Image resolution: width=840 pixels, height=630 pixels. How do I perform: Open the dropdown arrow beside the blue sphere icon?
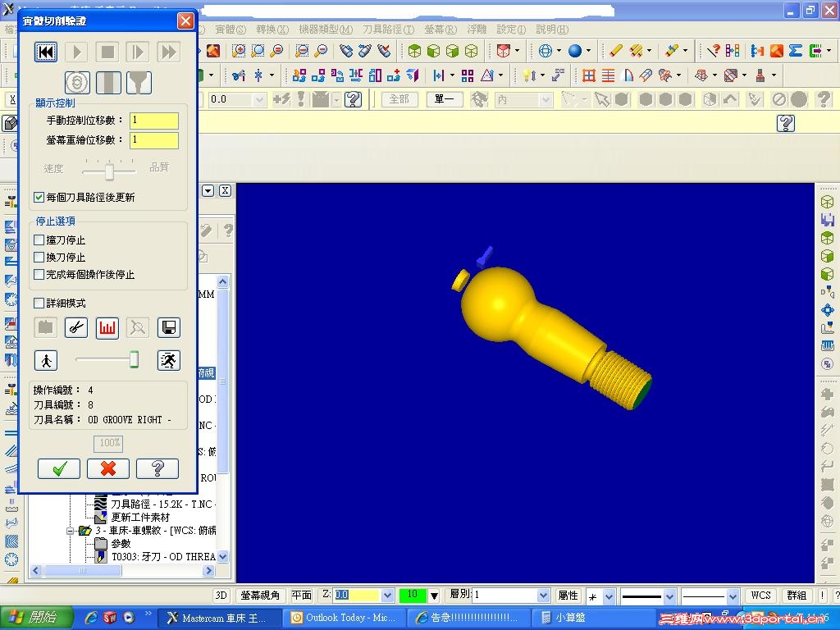tap(588, 51)
